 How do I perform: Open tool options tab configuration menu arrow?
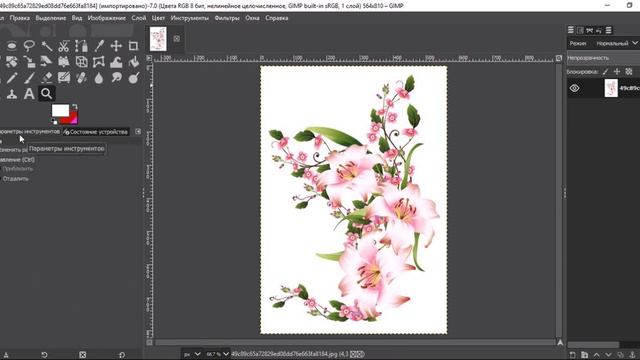pyautogui.click(x=138, y=131)
